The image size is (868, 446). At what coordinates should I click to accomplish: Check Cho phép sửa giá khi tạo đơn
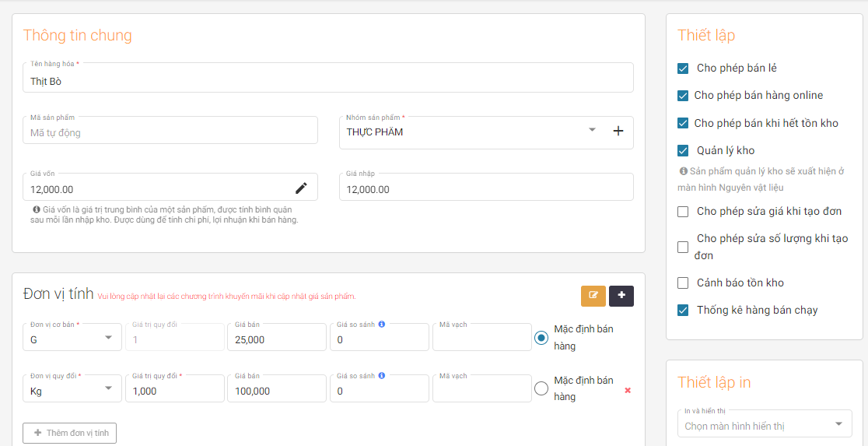[x=683, y=212]
